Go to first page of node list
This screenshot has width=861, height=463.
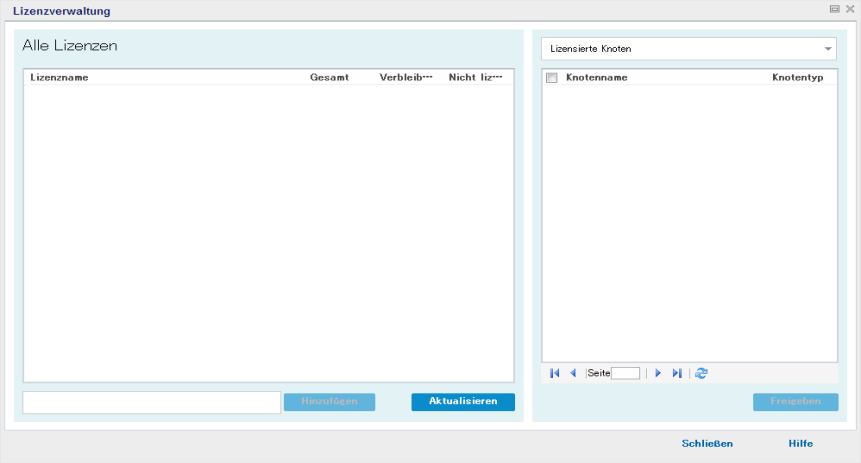click(555, 373)
